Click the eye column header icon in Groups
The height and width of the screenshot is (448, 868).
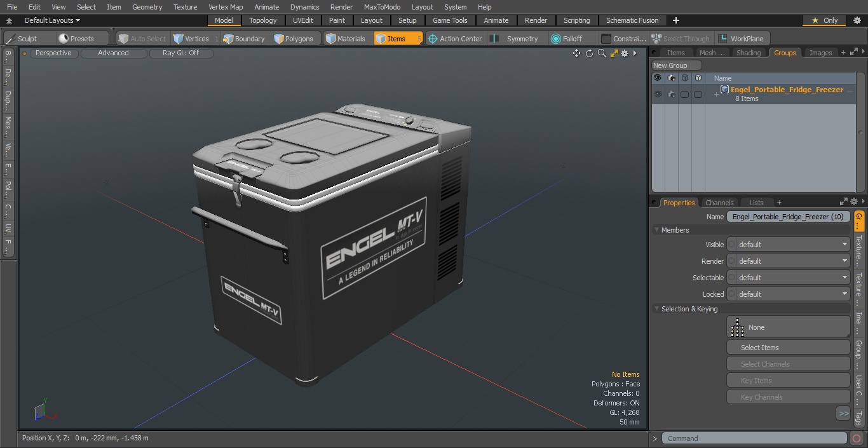coord(657,78)
